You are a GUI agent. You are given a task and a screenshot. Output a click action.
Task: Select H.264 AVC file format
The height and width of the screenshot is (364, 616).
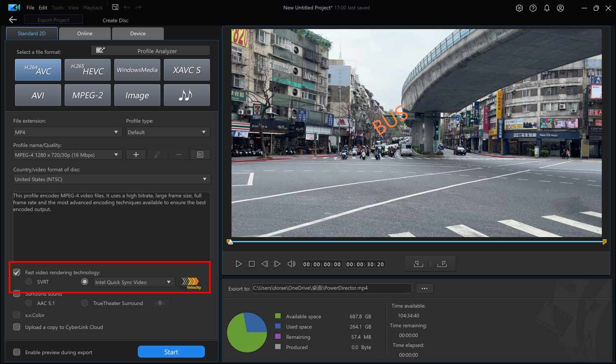point(38,70)
